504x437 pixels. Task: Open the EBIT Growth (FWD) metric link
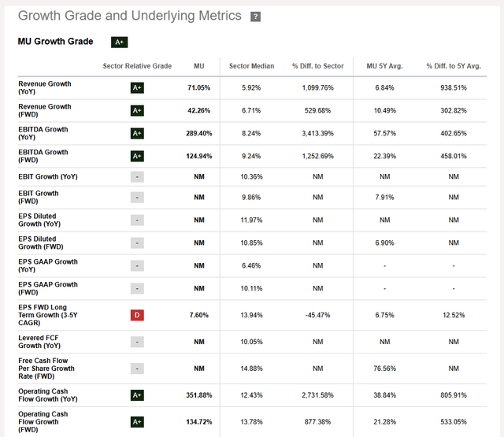[39, 198]
